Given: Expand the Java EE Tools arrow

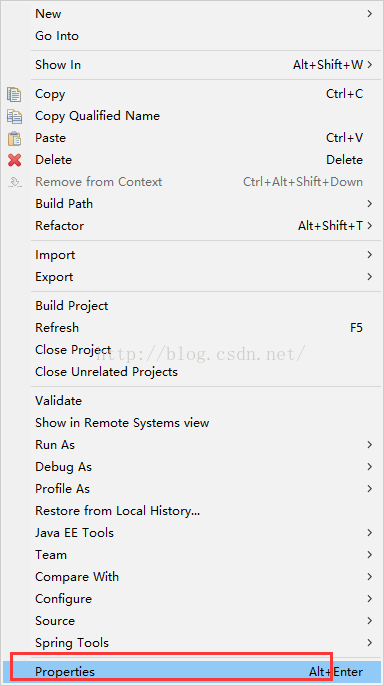Looking at the screenshot, I should pos(370,533).
